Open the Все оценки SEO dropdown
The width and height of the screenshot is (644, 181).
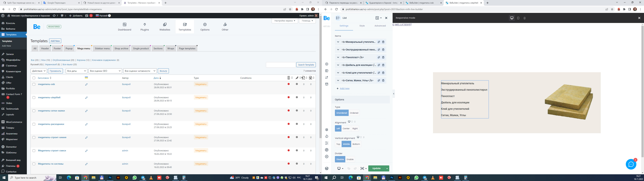pyautogui.click(x=105, y=71)
